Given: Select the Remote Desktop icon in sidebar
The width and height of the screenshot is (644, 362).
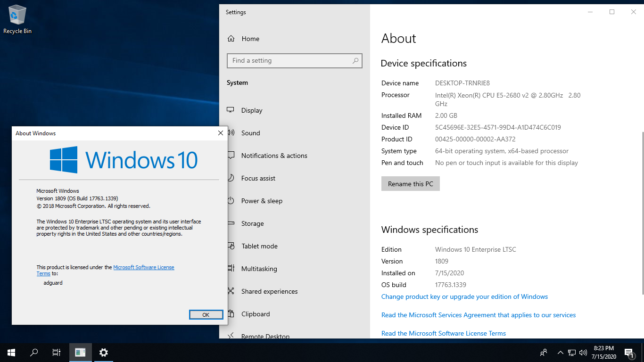Looking at the screenshot, I should click(x=231, y=336).
